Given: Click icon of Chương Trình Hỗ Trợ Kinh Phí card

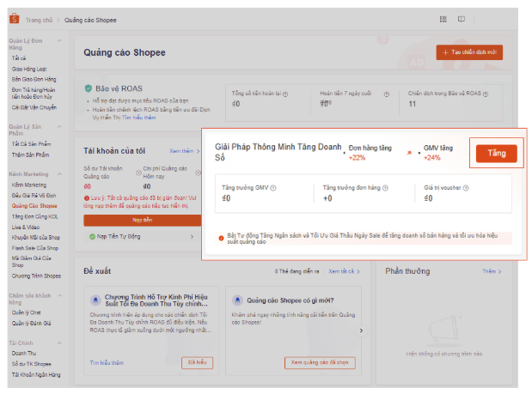Looking at the screenshot, I should tap(95, 300).
